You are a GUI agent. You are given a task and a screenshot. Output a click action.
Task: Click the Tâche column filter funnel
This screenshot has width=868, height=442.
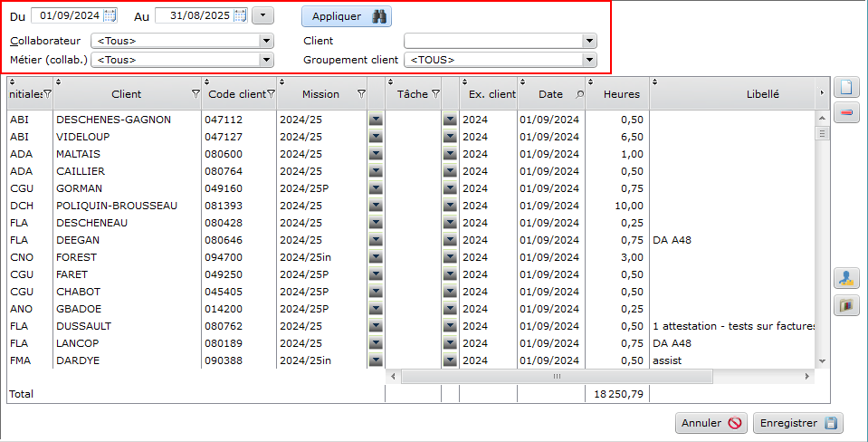(435, 94)
